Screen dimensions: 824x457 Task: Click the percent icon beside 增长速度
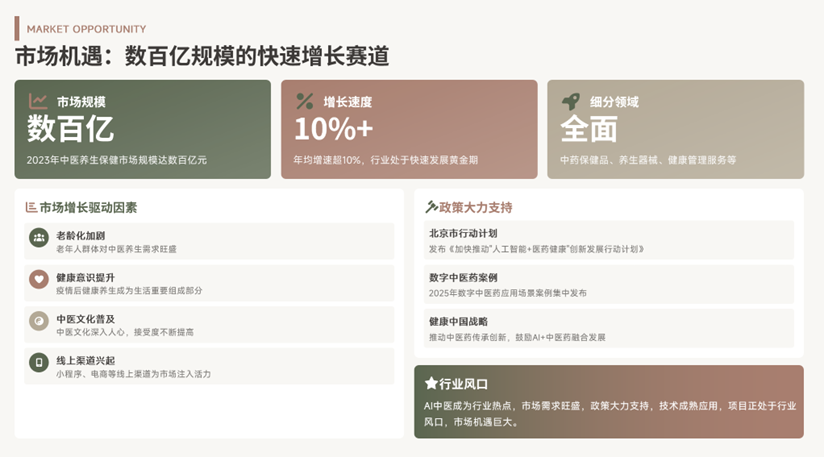coord(305,101)
